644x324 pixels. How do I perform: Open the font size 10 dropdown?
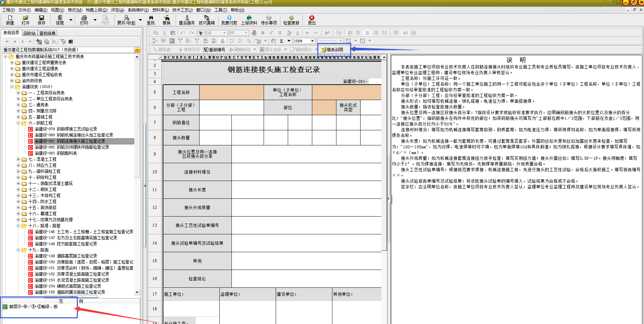(x=246, y=33)
